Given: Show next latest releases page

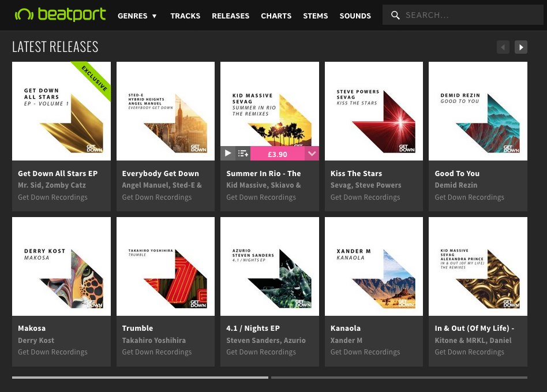Looking at the screenshot, I should pos(521,47).
